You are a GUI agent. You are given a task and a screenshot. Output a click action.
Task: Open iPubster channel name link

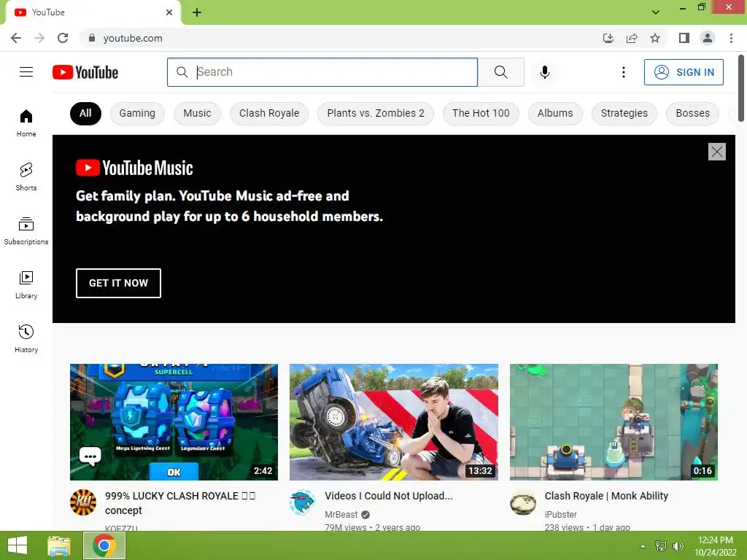[561, 515]
